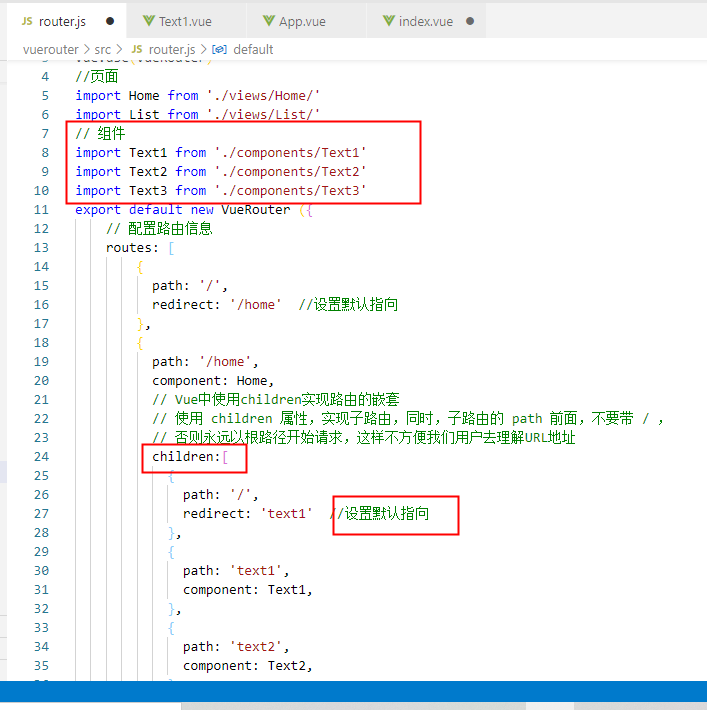
Task: Place cursor on 'export default new VueRouter'
Action: [183, 210]
